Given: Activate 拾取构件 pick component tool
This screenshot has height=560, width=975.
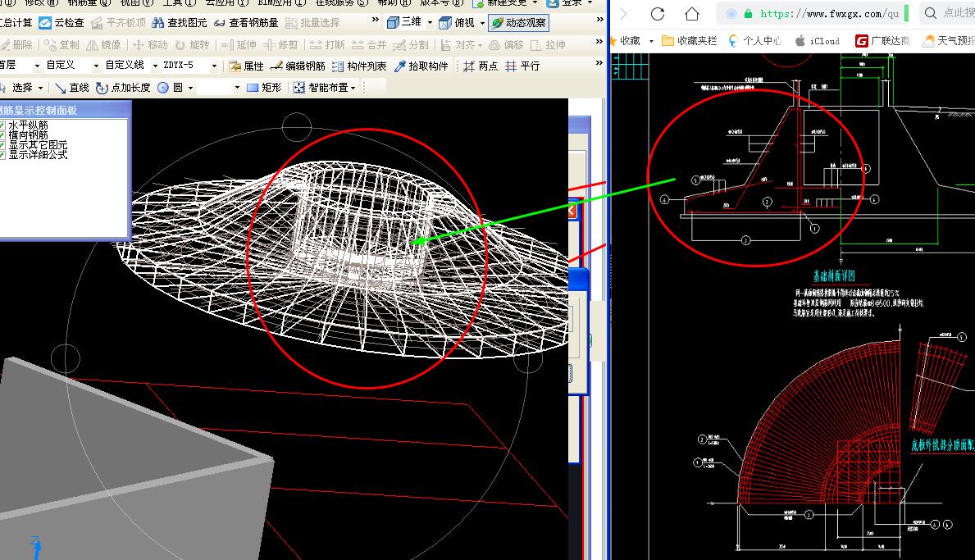Looking at the screenshot, I should pos(421,66).
